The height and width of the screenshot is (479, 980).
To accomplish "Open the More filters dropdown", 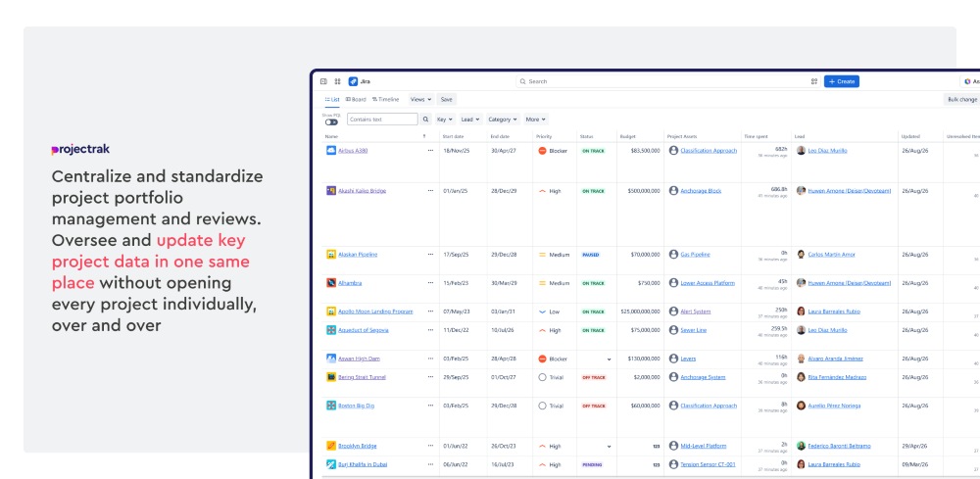I will tap(536, 120).
